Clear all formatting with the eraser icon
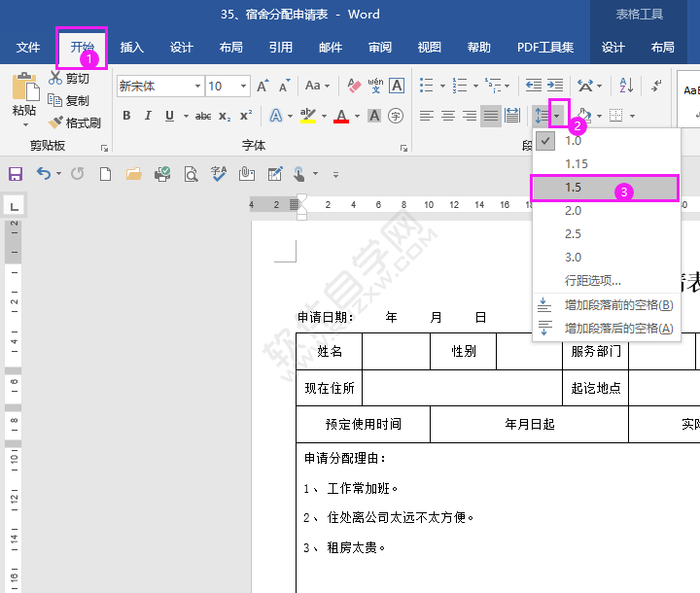The height and width of the screenshot is (593, 700). [x=354, y=86]
